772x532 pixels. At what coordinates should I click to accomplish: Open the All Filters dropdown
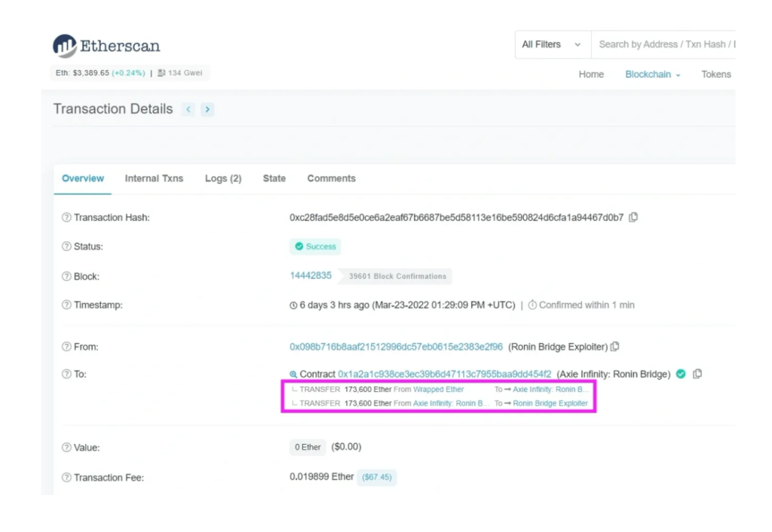pos(553,44)
